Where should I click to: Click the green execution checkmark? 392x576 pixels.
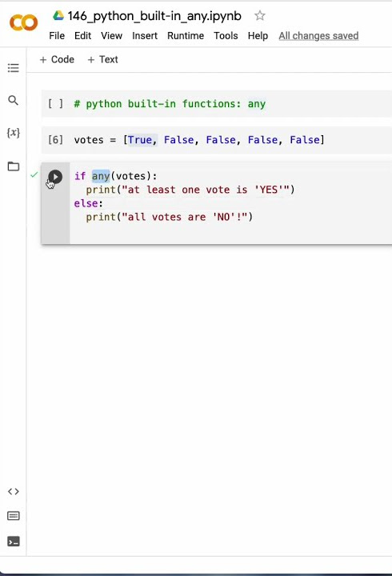34,175
